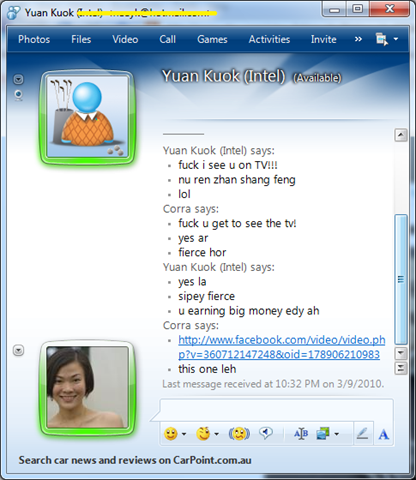Screen dimensions: 416x480
Task: Click the text cursor AB icon
Action: (x=301, y=434)
